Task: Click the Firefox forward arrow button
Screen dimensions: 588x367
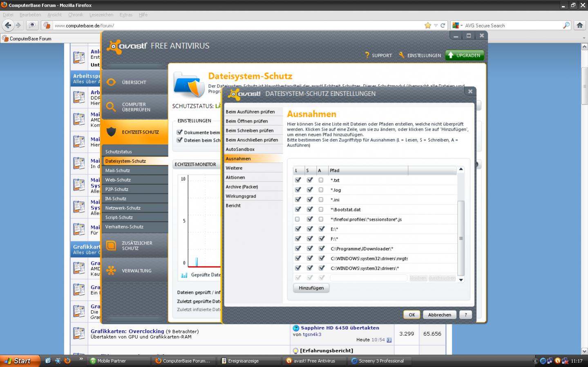Action: (18, 25)
